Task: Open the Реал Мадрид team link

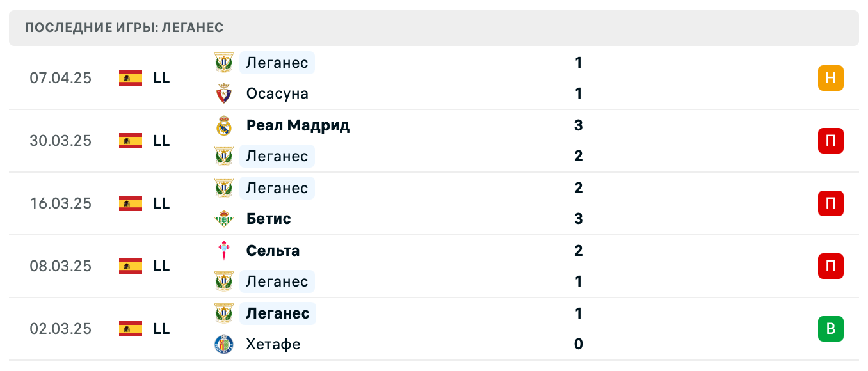Action: pos(298,125)
